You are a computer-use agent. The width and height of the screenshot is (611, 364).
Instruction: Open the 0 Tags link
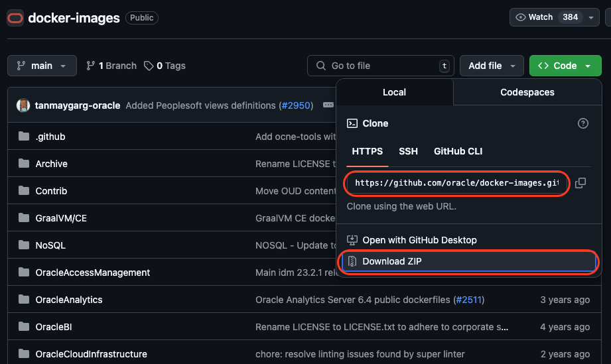[x=165, y=66]
